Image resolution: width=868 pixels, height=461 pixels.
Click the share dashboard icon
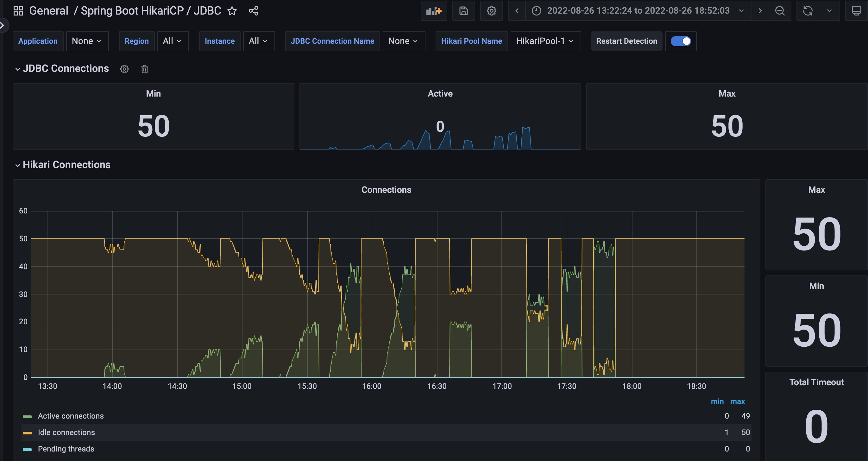tap(253, 11)
